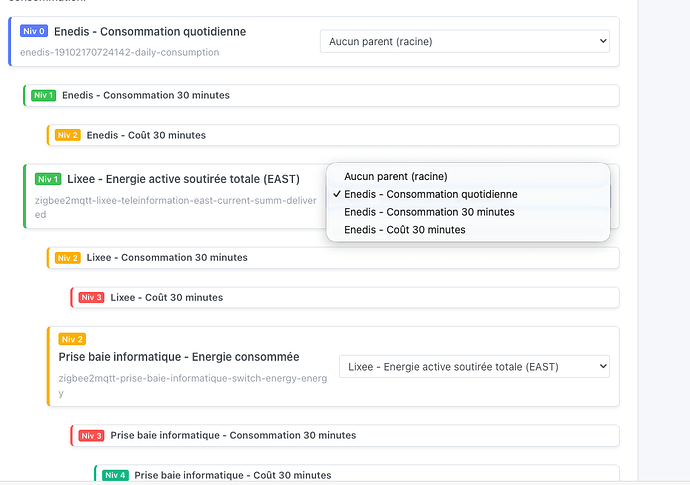The width and height of the screenshot is (690, 485).
Task: Select row 'Lixee - Coût 30 minutes'
Action: [x=345, y=298]
